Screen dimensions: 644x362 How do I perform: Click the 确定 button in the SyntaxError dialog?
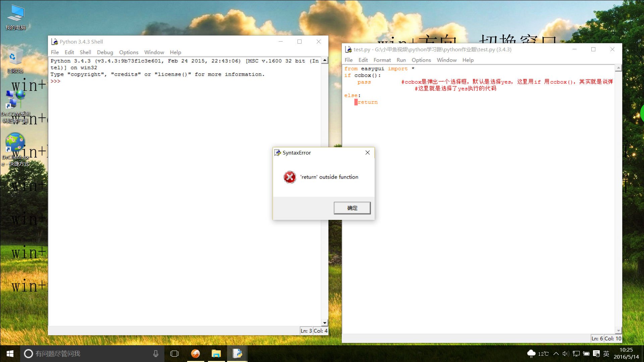(x=352, y=208)
